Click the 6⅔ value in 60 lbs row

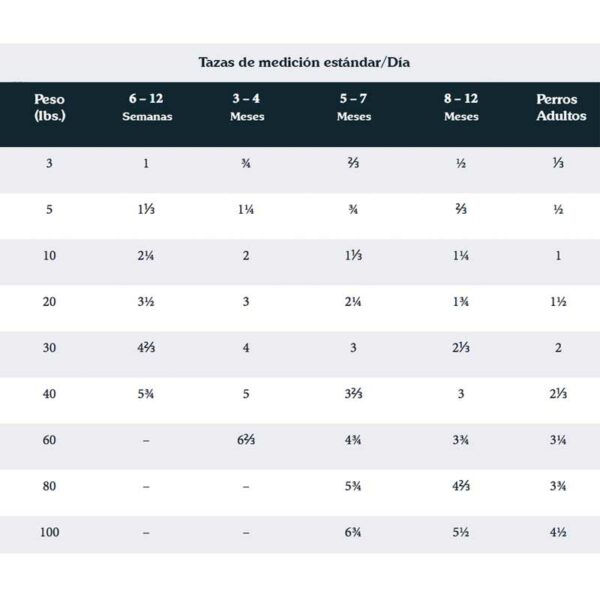click(x=247, y=440)
